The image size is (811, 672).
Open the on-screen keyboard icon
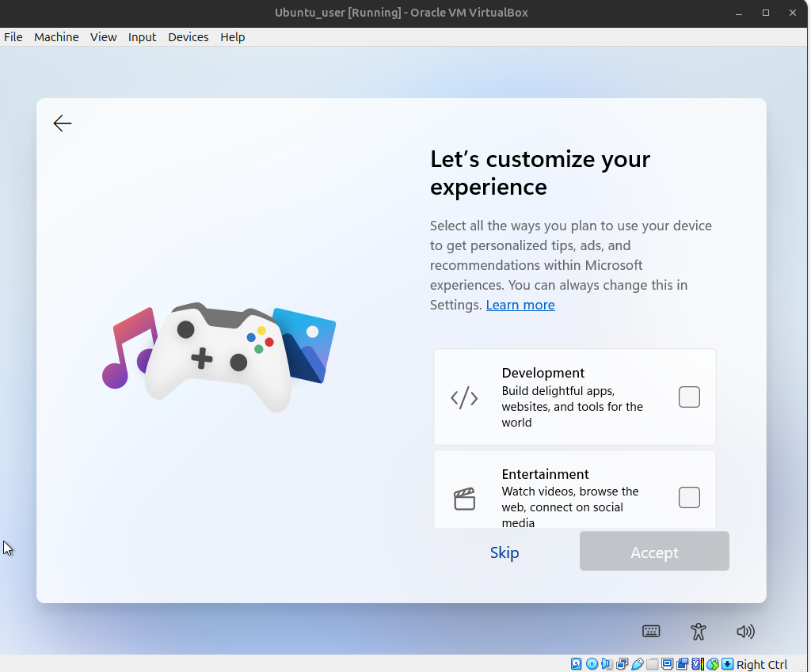point(651,631)
